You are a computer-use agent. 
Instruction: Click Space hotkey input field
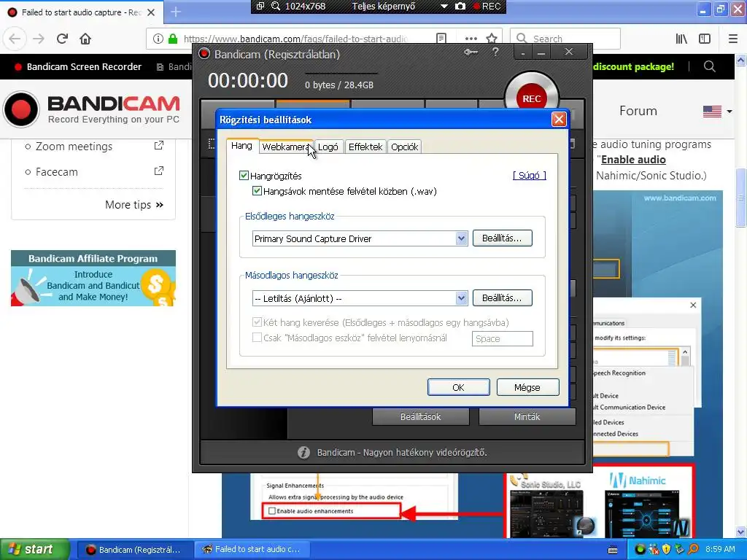coord(502,338)
